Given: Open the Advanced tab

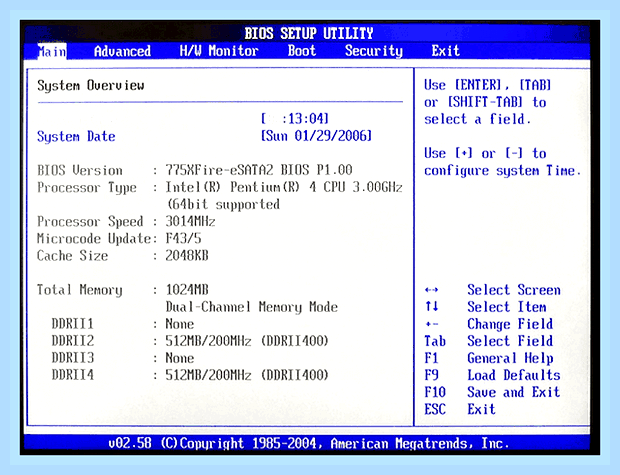Looking at the screenshot, I should pyautogui.click(x=122, y=51).
